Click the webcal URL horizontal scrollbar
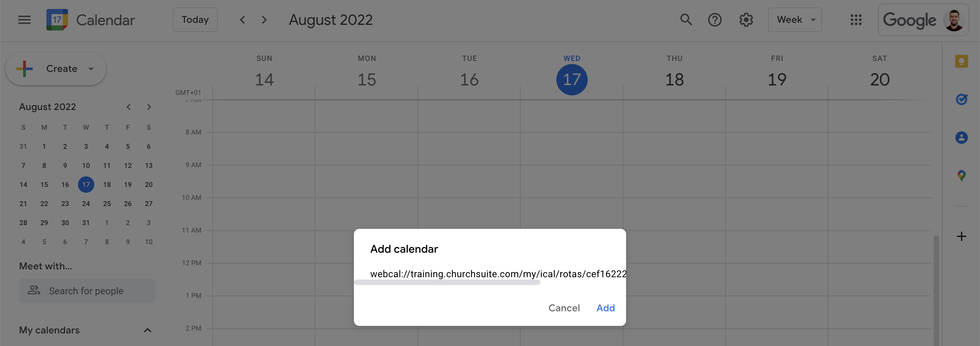 [447, 282]
